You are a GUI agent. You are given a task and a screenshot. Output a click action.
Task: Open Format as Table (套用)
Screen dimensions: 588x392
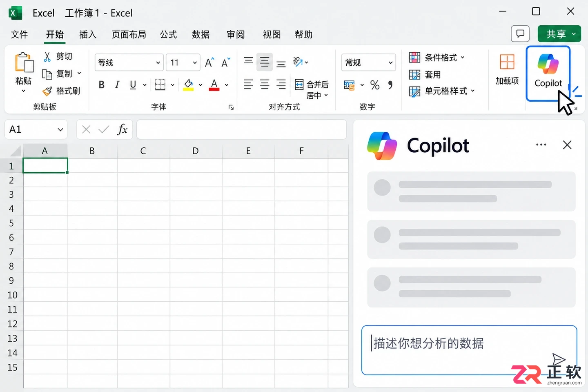click(425, 74)
